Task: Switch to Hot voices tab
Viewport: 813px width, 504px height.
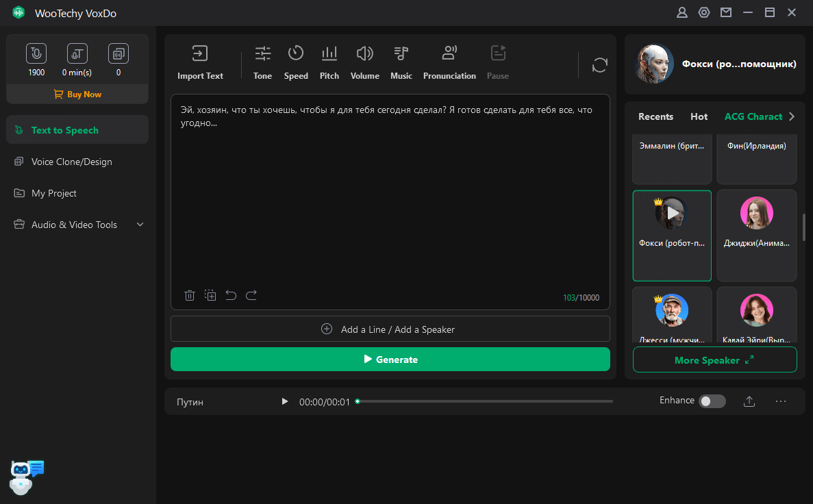Action: click(699, 116)
